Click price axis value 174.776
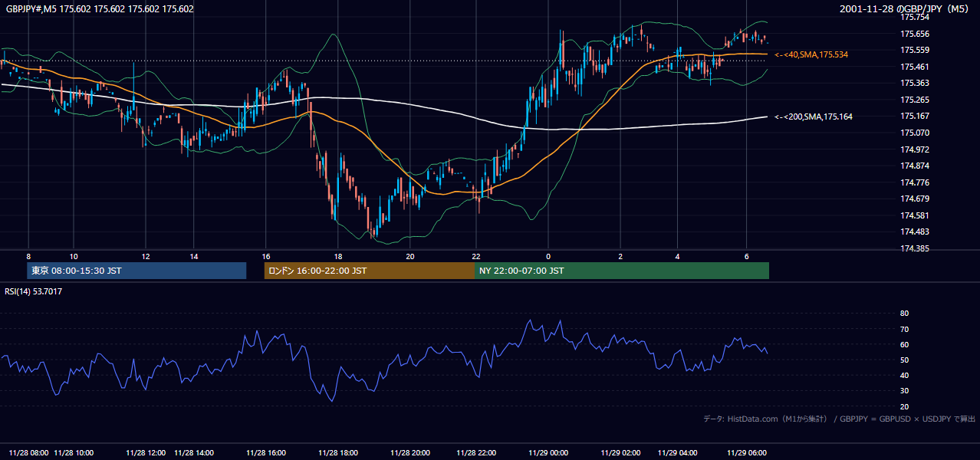 pos(914,182)
